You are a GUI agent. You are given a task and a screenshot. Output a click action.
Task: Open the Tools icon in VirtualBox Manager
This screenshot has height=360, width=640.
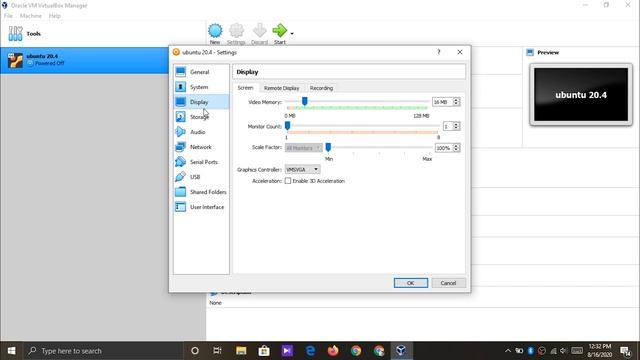(16, 33)
